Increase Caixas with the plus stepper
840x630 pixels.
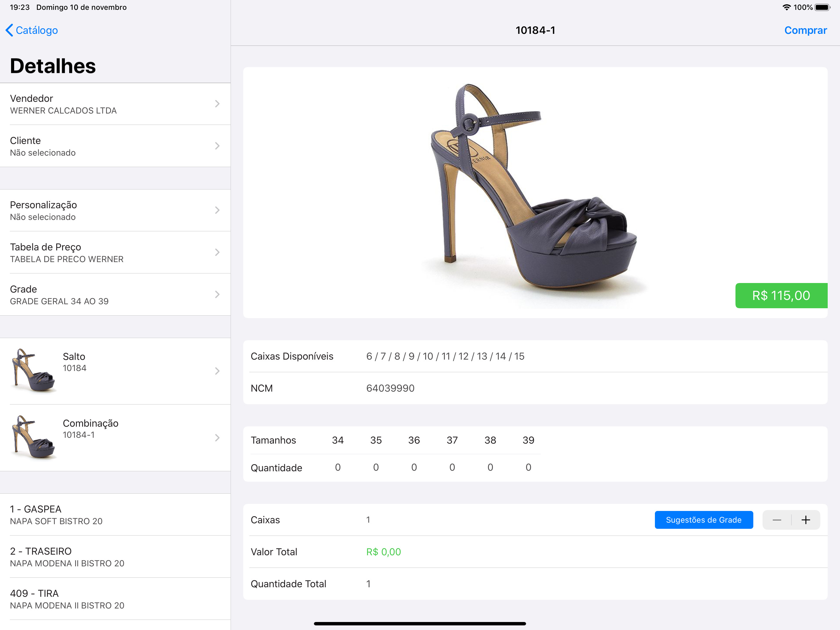coord(806,520)
